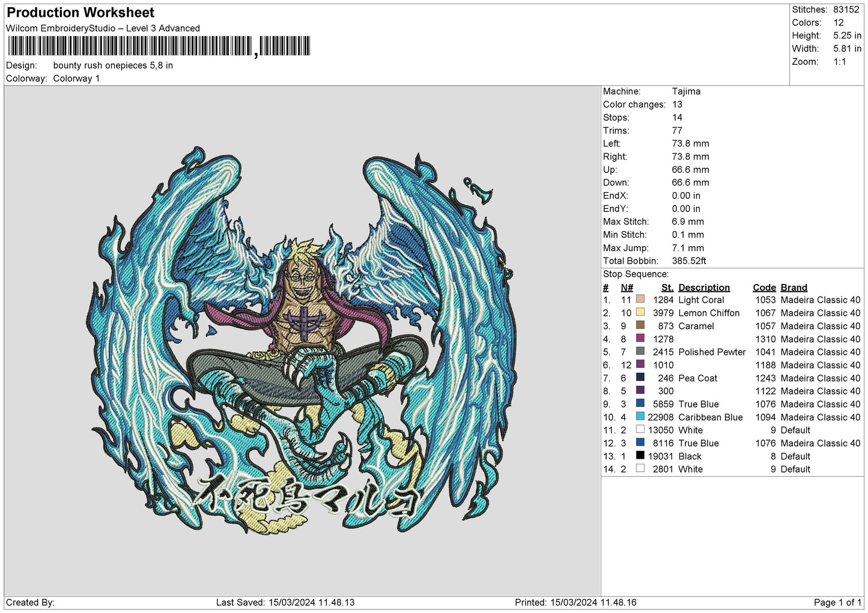Click stitch count 22908 in the table
868x613 pixels.
(x=661, y=417)
